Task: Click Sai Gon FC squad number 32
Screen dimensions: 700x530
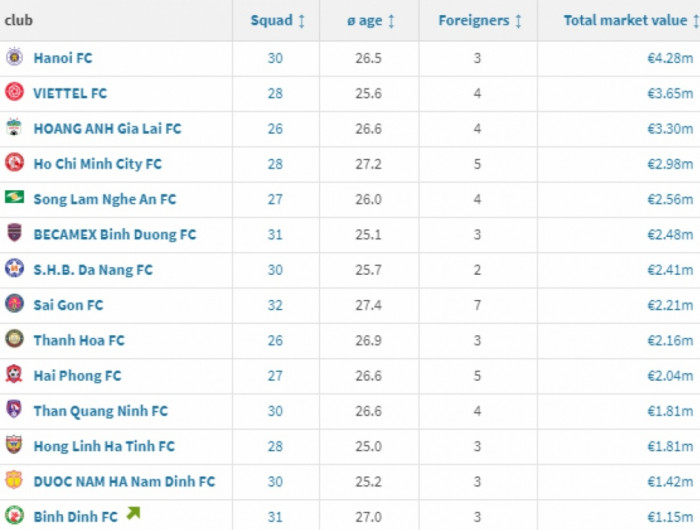Action: [275, 305]
